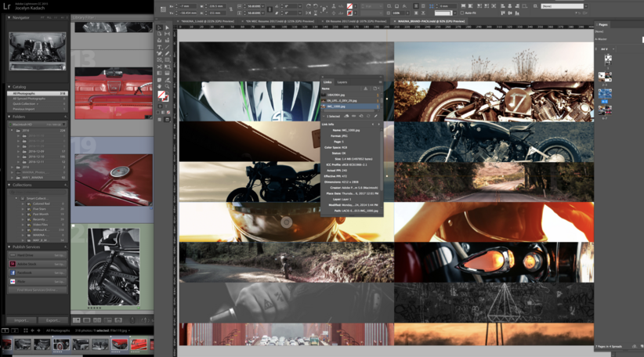
Task: Select the Eyedropper tool
Action: [x=167, y=80]
